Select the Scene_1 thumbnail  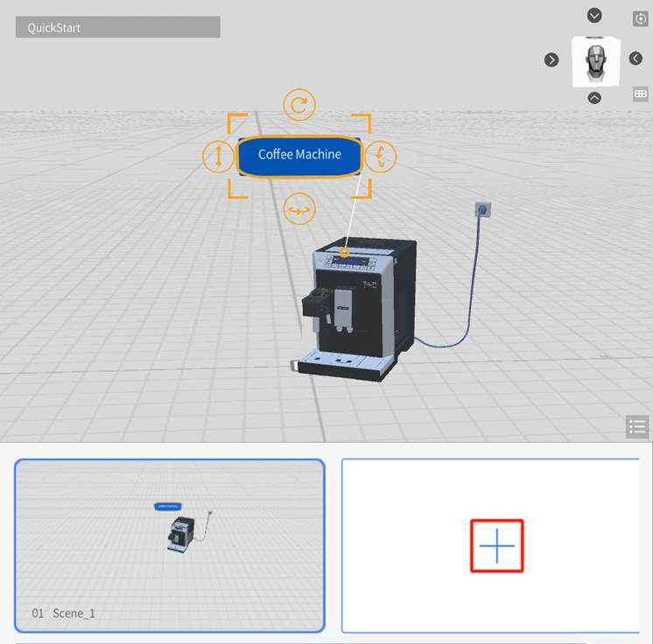pos(169,544)
